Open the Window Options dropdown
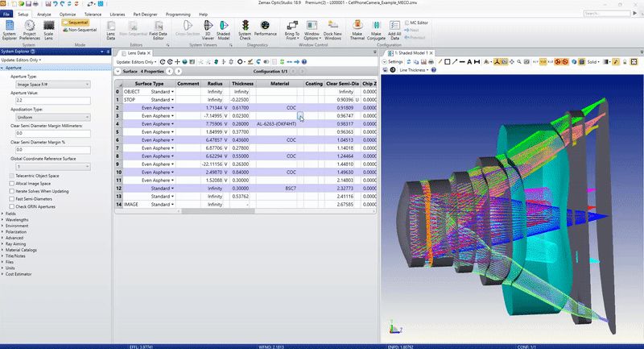This screenshot has width=644, height=349. coord(312,31)
